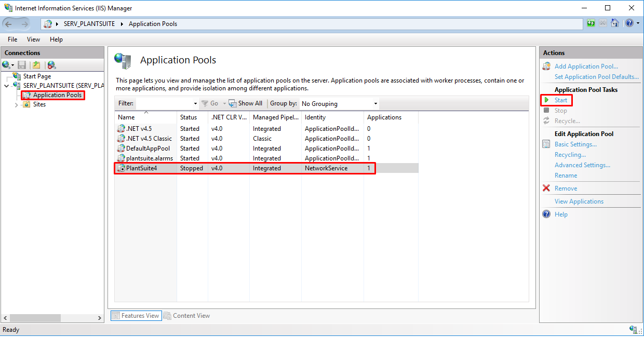Image resolution: width=644 pixels, height=337 pixels.
Task: Sort by the Applications column header
Action: click(x=391, y=117)
